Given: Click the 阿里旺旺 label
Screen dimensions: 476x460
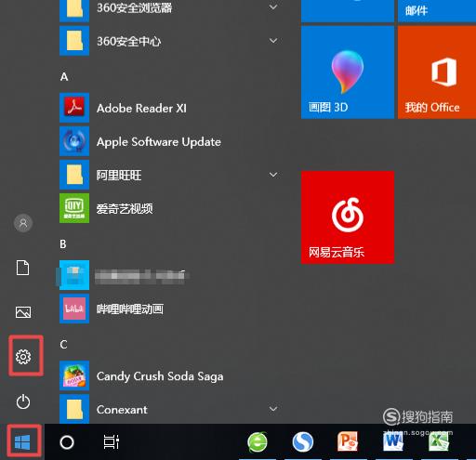Looking at the screenshot, I should point(119,175).
